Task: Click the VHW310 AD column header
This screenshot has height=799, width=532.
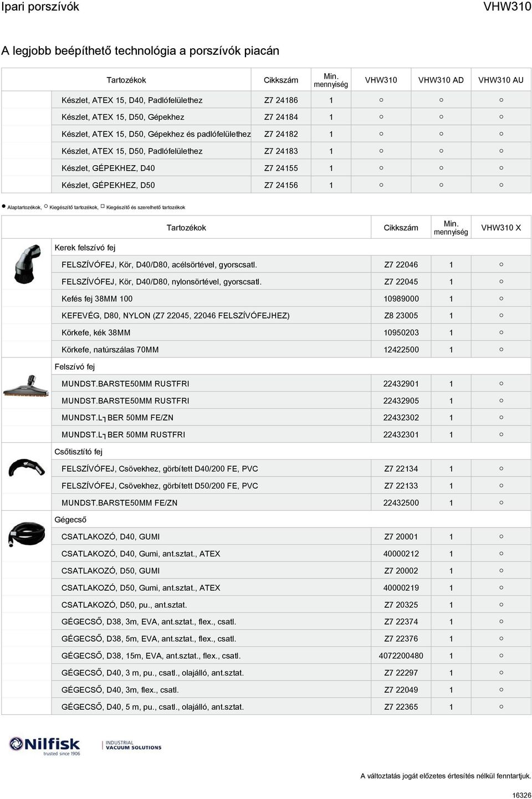Action: click(x=441, y=80)
